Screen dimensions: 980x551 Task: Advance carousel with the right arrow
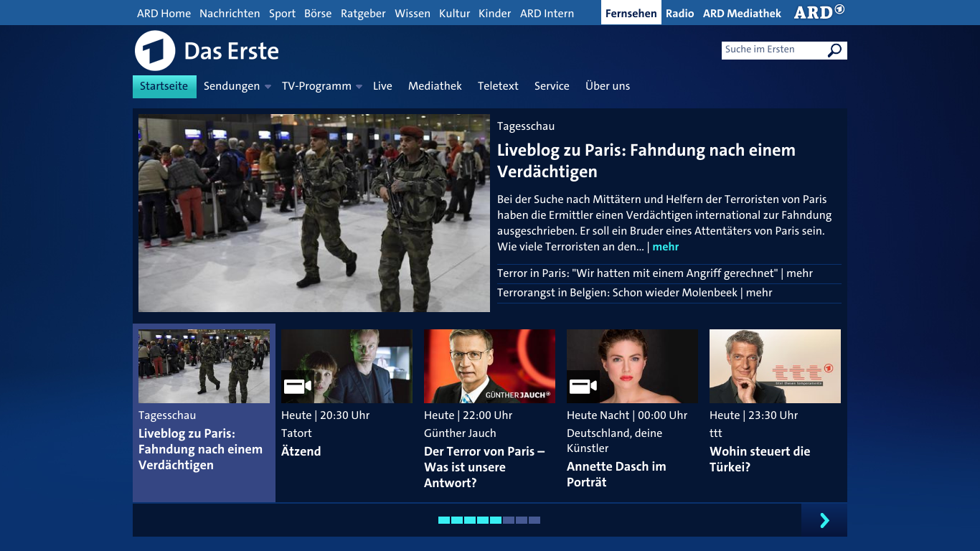(824, 520)
